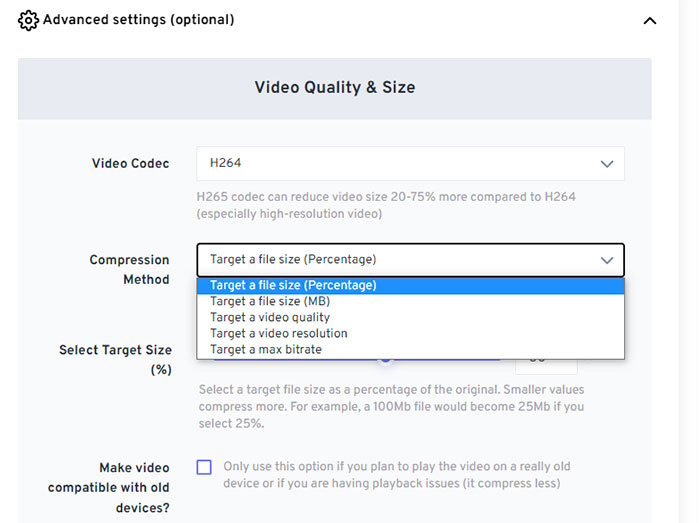Choose Target a video resolution option
The width and height of the screenshot is (700, 523).
(410, 333)
